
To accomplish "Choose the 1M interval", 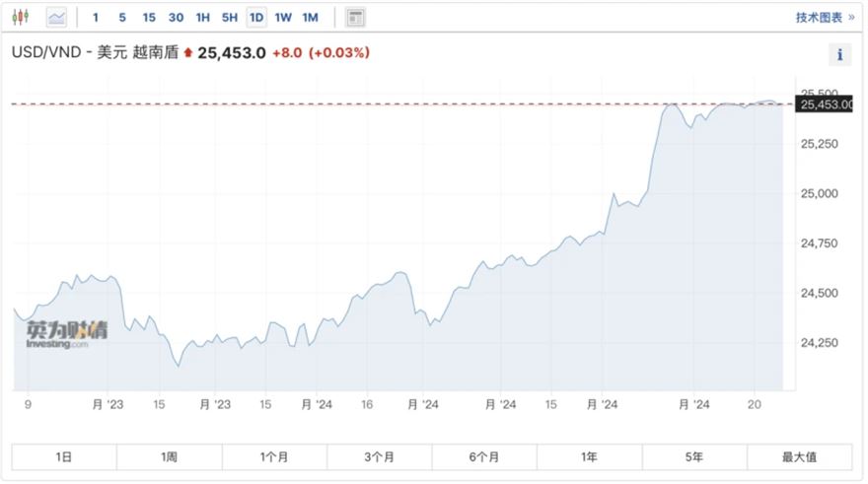I will click(x=310, y=17).
